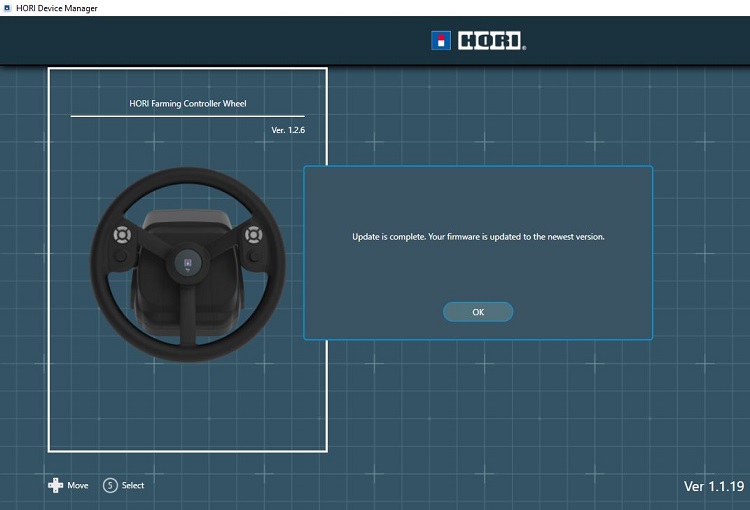Click the steering wheel's top rim
The height and width of the screenshot is (510, 750).
[187, 175]
